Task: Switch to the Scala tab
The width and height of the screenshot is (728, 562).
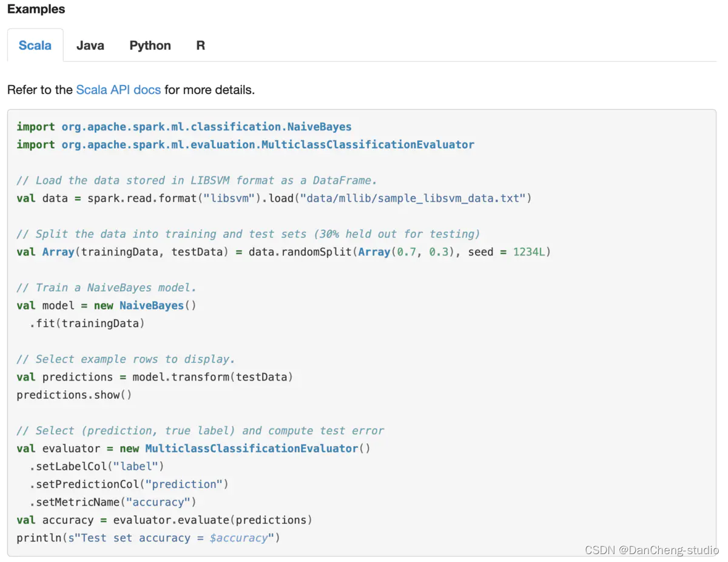Action: click(35, 46)
